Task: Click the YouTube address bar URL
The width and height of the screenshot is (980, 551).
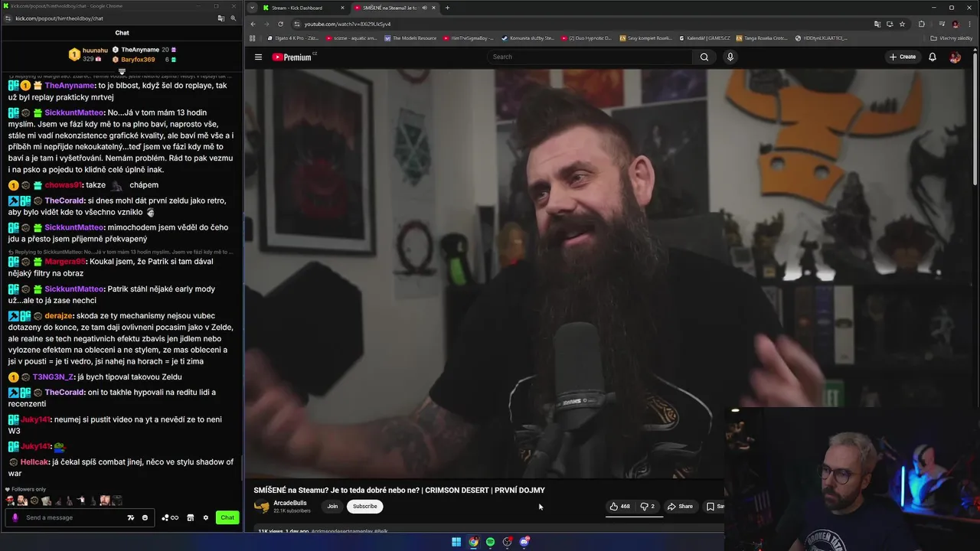Action: (348, 24)
